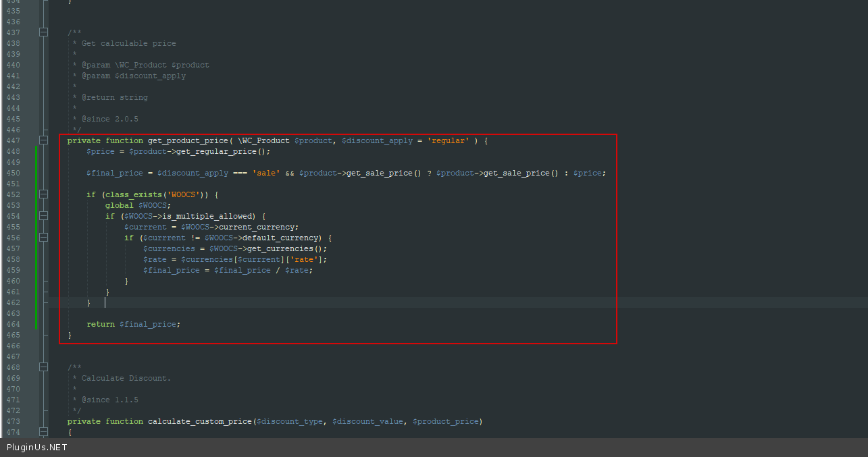868x457 pixels.
Task: Click the calculate_custom_price function name
Action: [x=199, y=421]
